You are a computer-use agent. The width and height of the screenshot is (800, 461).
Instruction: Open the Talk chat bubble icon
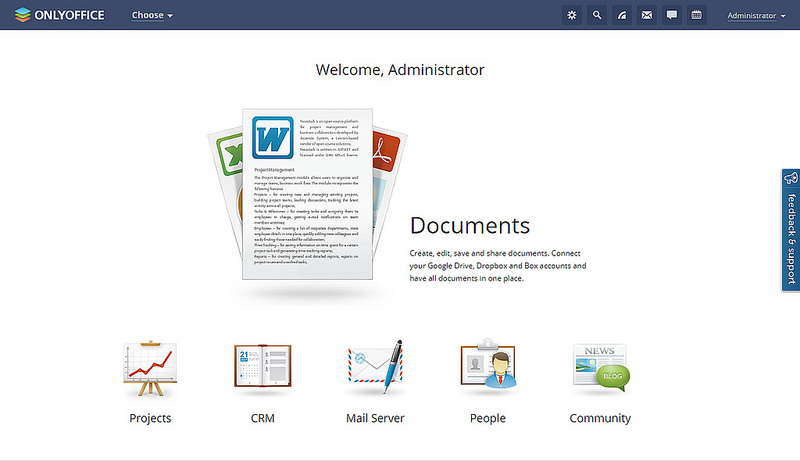click(672, 15)
